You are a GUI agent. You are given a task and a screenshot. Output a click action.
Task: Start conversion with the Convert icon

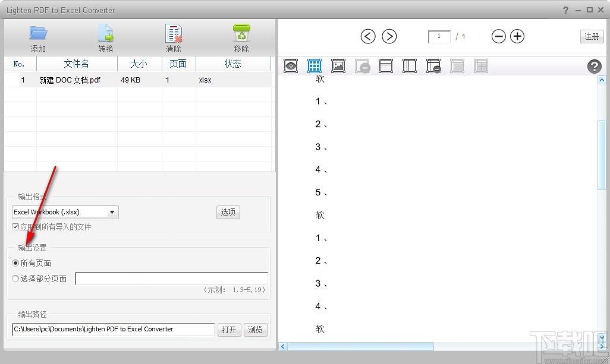106,33
